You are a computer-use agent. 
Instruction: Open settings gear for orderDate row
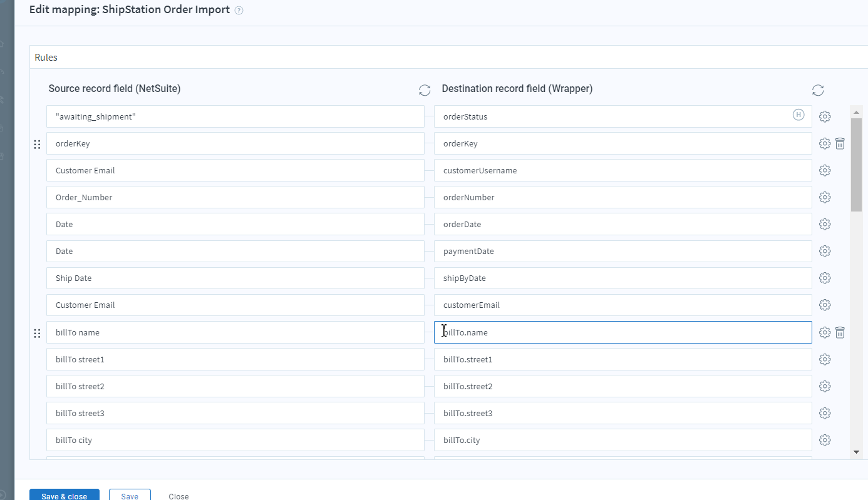point(825,225)
